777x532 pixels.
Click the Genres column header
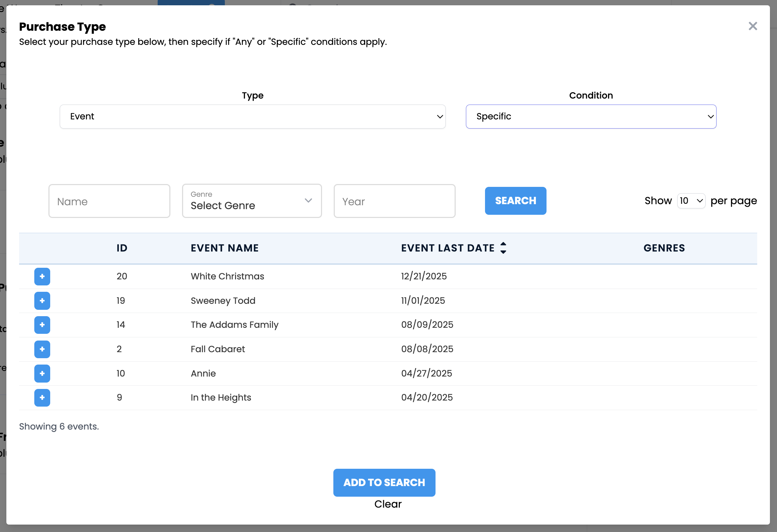click(x=664, y=248)
